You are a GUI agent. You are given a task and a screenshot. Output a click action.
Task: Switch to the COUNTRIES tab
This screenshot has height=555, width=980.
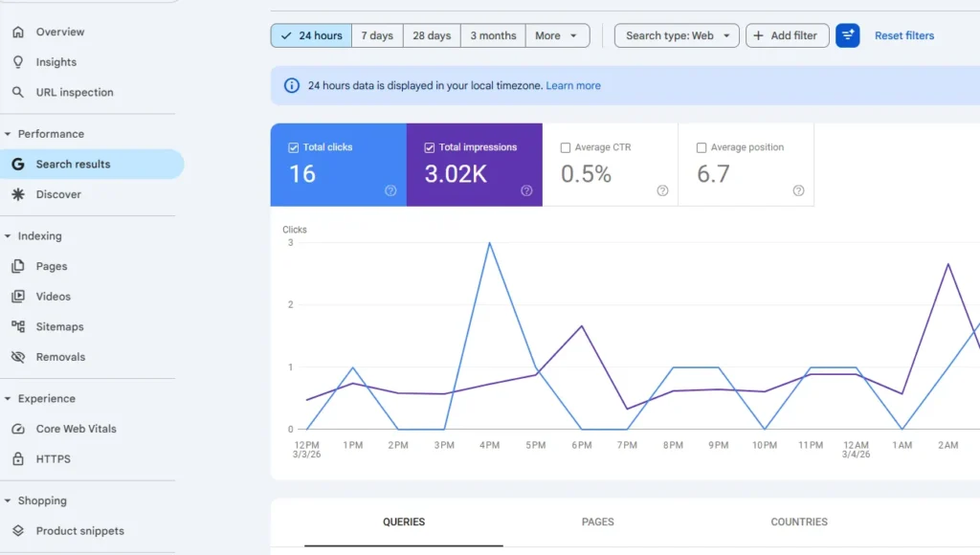point(799,522)
